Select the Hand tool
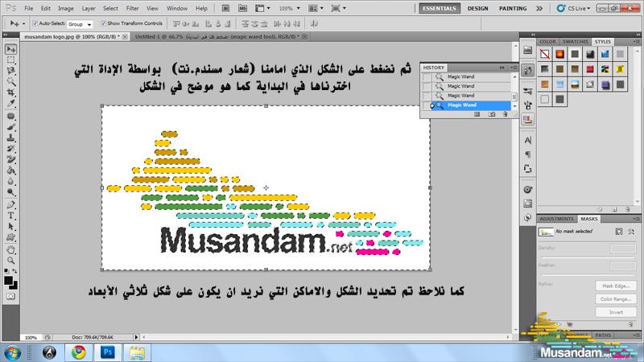 [10, 249]
